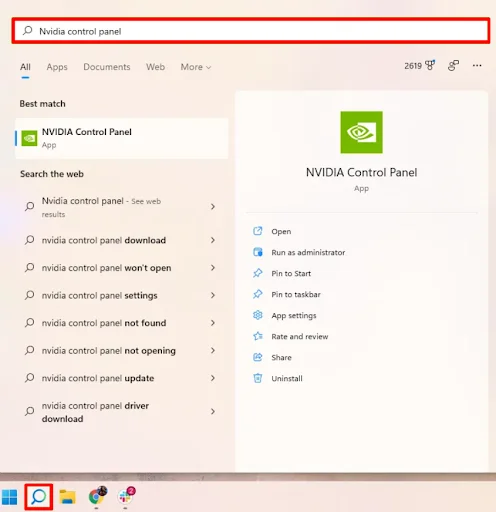The width and height of the screenshot is (496, 512).
Task: Expand the More dropdown
Action: pyautogui.click(x=196, y=67)
